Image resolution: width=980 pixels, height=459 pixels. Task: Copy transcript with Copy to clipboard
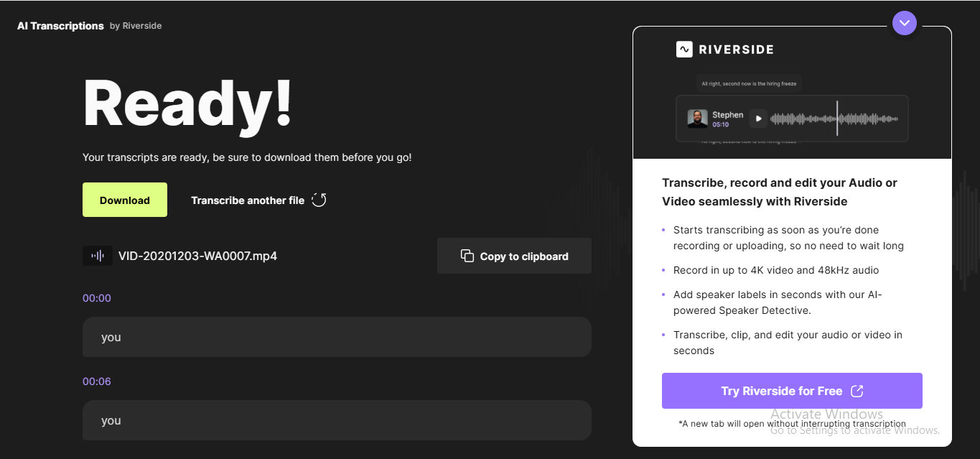(x=514, y=256)
